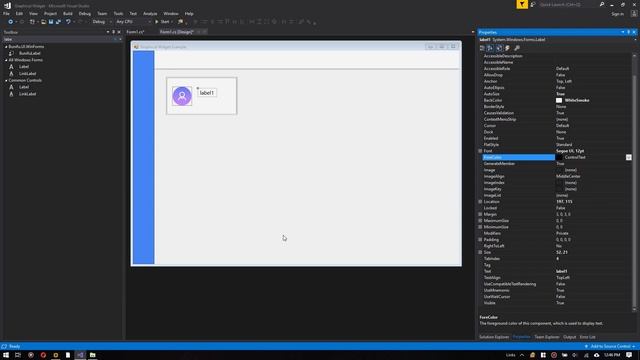The height and width of the screenshot is (360, 640).
Task: Expand the Size property
Action: pyautogui.click(x=480, y=252)
